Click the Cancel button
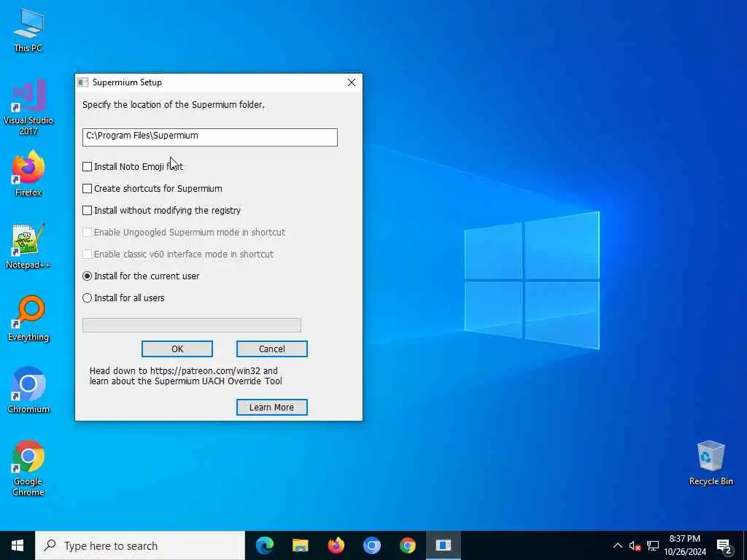This screenshot has height=560, width=747. click(272, 349)
